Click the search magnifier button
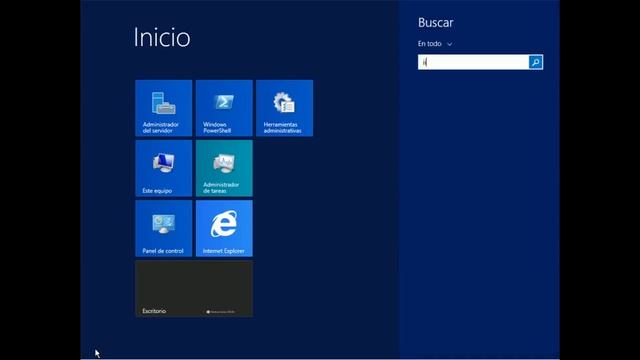 tap(536, 62)
